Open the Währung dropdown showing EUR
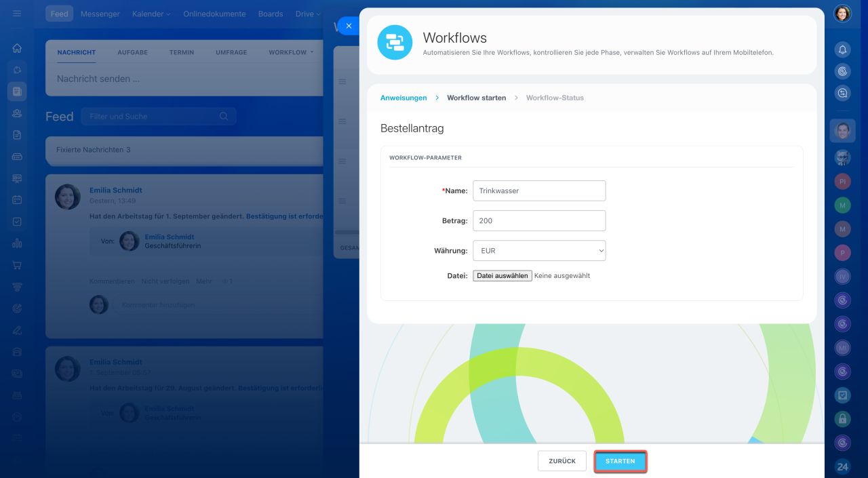This screenshot has width=868, height=478. [539, 250]
